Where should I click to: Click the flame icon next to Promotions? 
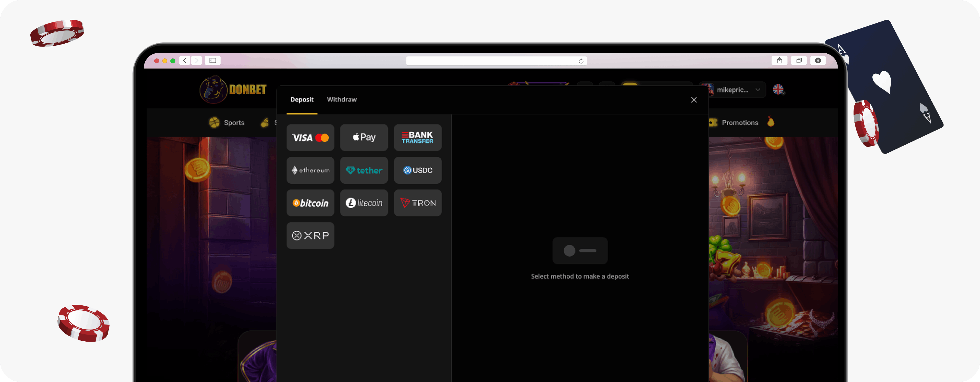click(771, 122)
